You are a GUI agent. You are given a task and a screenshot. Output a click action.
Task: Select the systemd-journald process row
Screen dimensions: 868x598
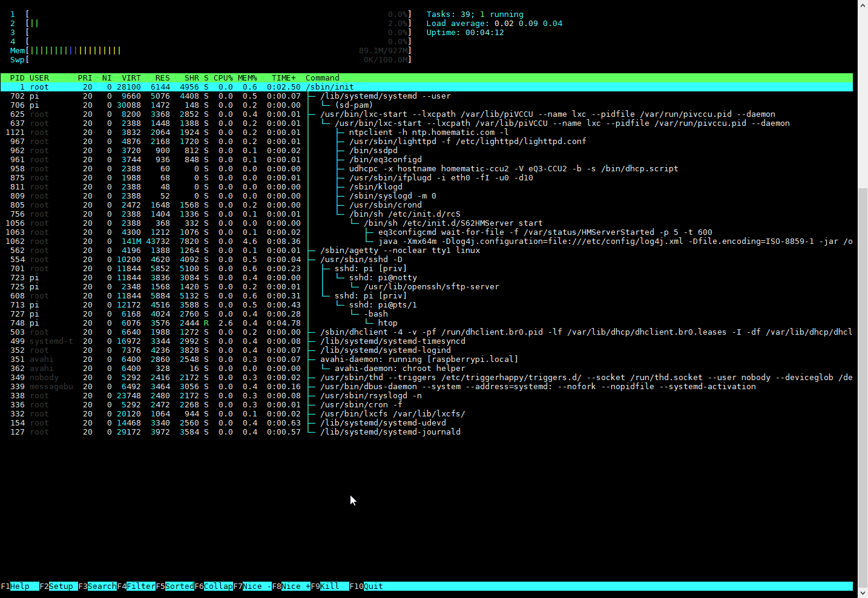pos(427,432)
